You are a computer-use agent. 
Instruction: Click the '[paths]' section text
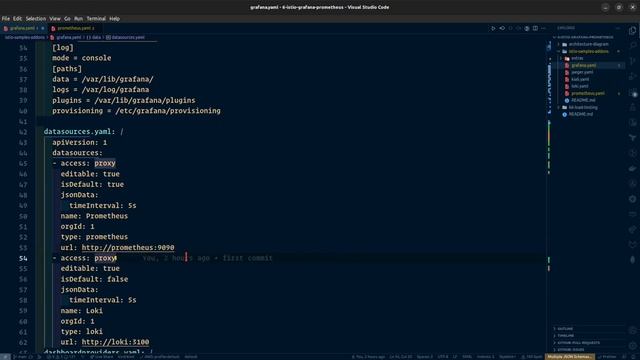(x=67, y=69)
